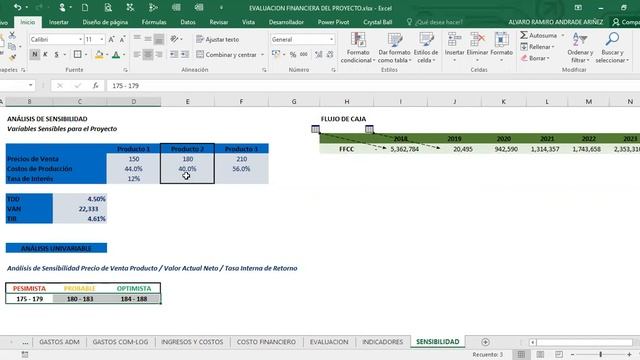Apply the yellow fill color bucket

pos(99,54)
